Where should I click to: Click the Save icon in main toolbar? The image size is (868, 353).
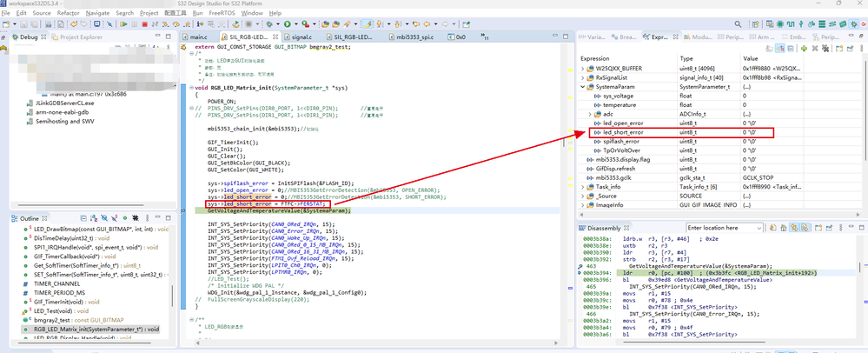click(23, 24)
